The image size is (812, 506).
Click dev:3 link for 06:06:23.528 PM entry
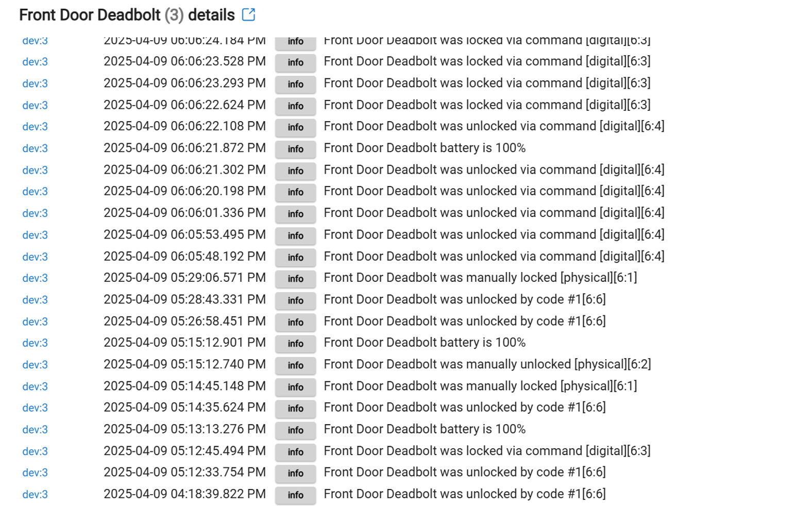[35, 62]
